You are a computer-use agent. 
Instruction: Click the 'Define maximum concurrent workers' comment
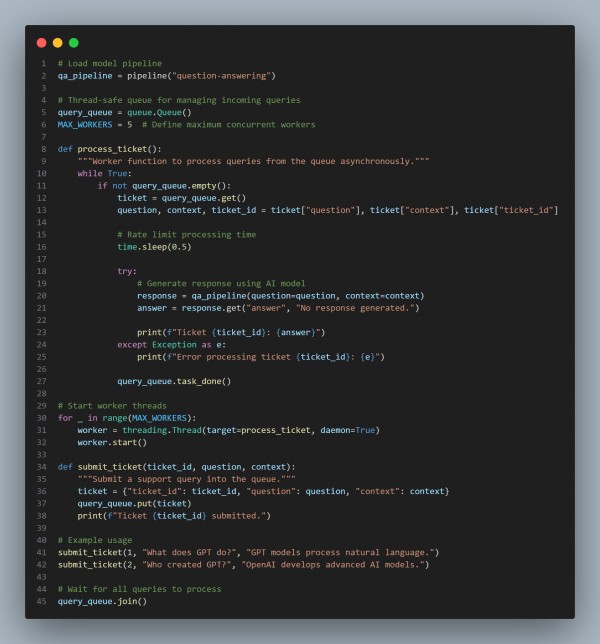pyautogui.click(x=229, y=124)
